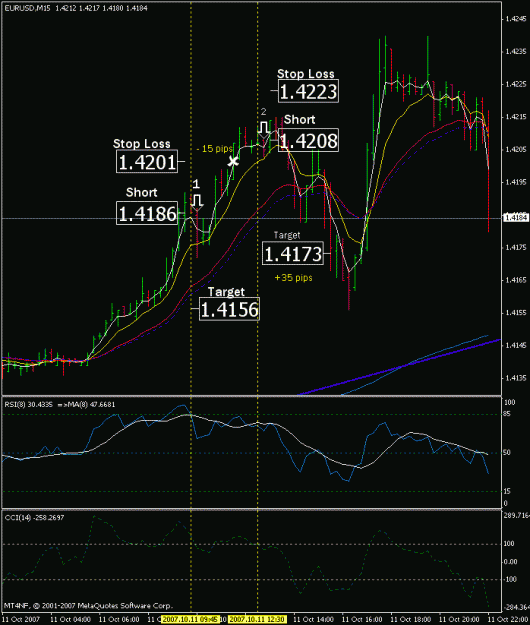Click the 1.4145 price axis label
The width and height of the screenshot is (530, 625).
pos(516,345)
